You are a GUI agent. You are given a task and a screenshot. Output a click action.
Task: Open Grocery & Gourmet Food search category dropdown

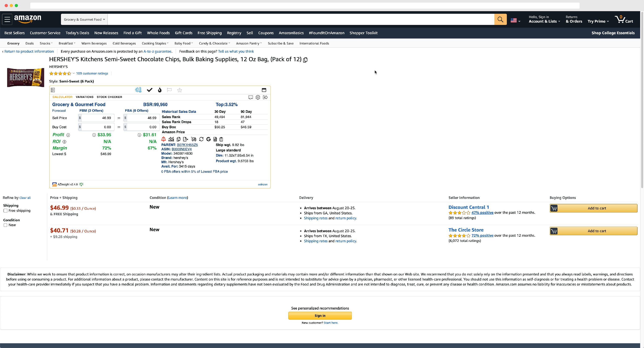point(84,19)
